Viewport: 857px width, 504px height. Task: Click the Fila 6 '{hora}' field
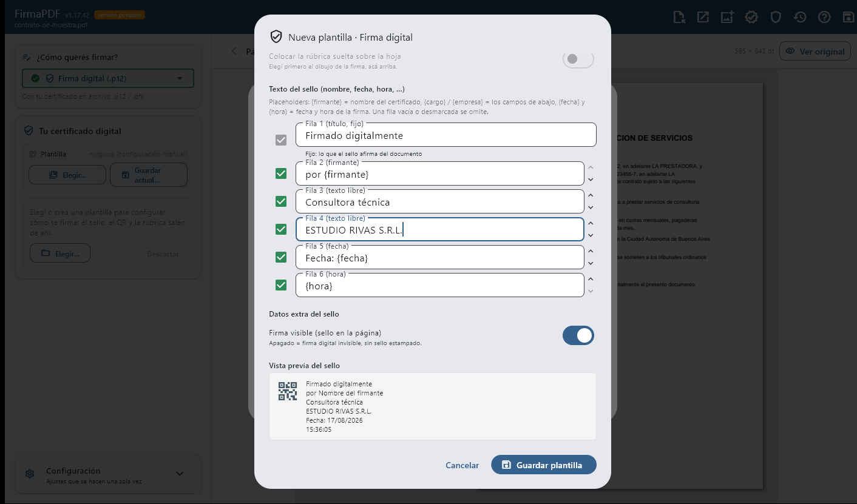click(x=440, y=285)
